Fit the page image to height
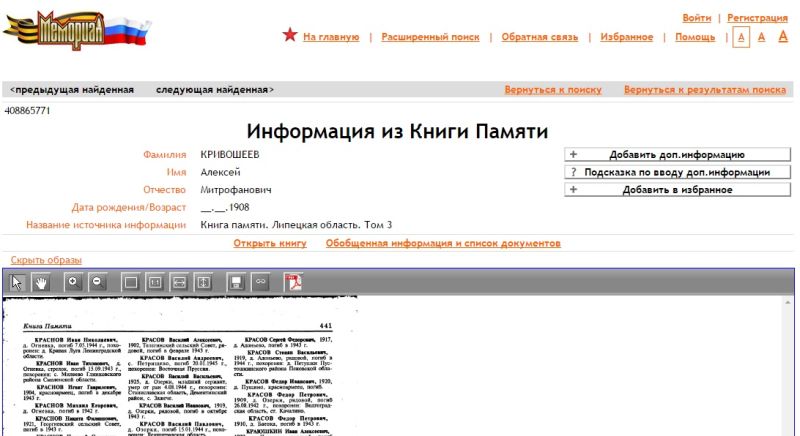Image resolution: width=800 pixels, height=436 pixels. tap(203, 282)
